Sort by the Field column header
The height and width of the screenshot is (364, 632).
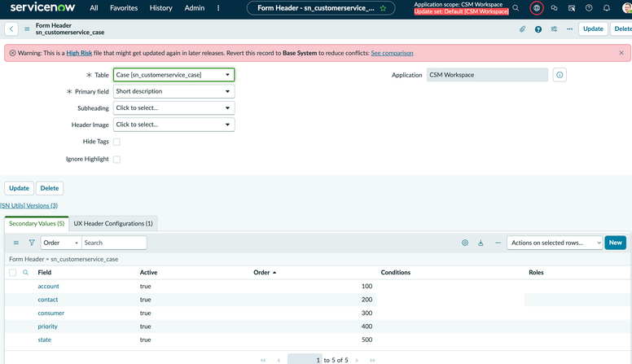[44, 273]
